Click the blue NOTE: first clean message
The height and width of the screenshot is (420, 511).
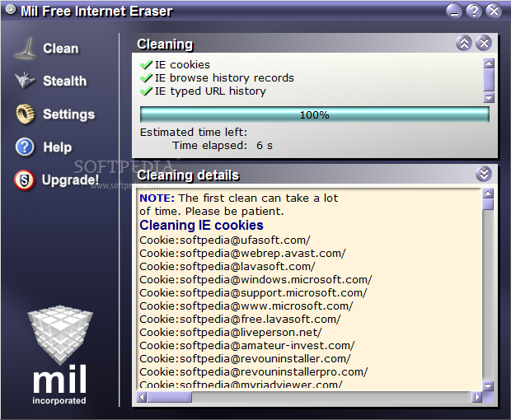click(x=239, y=204)
